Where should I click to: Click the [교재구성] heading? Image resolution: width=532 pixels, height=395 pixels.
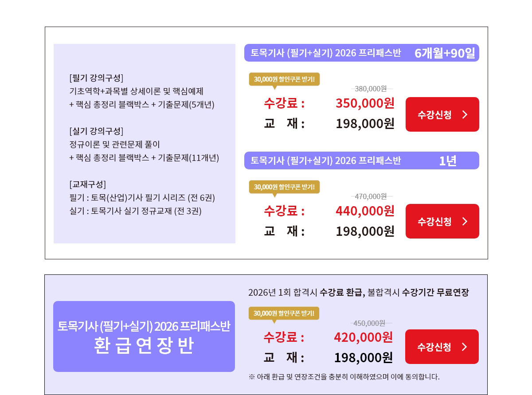88,184
